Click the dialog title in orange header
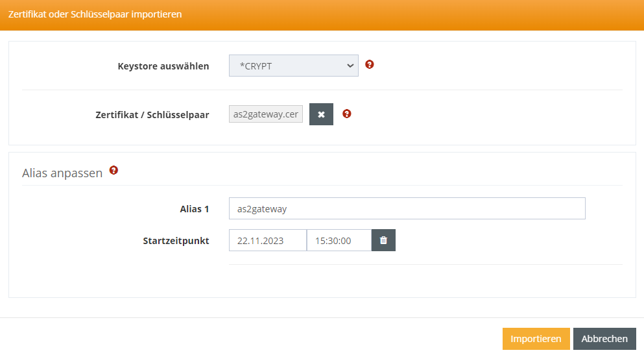The height and width of the screenshot is (357, 644). pyautogui.click(x=95, y=14)
